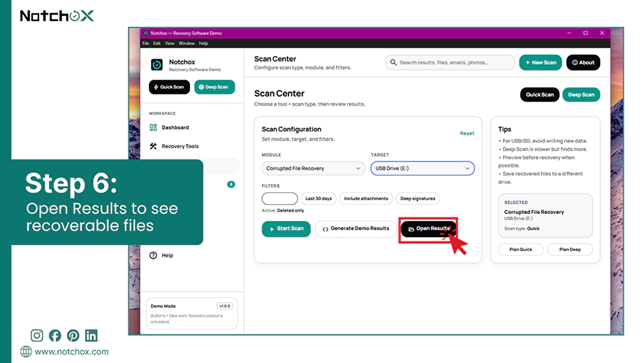This screenshot has height=363, width=644.
Task: Open the Module dropdown Corrupted File Recovery
Action: [x=313, y=169]
